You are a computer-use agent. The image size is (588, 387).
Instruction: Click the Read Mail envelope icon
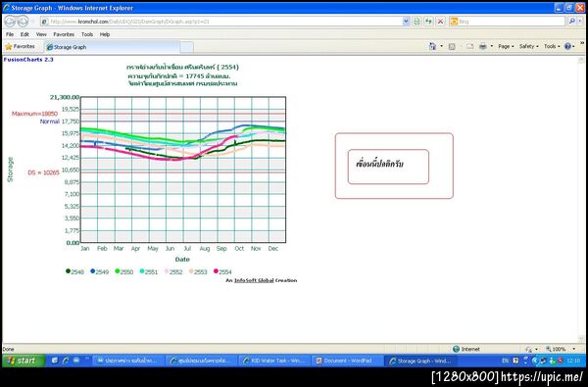(469, 46)
